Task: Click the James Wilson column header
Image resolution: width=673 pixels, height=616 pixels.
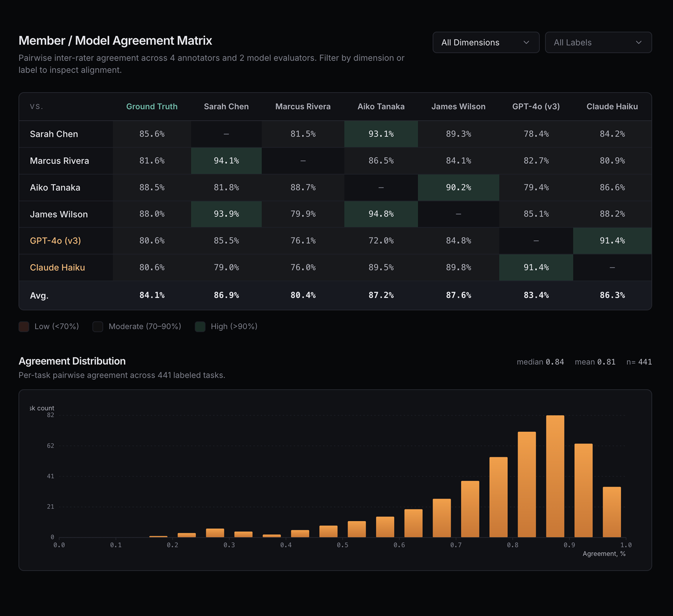Action: point(458,106)
